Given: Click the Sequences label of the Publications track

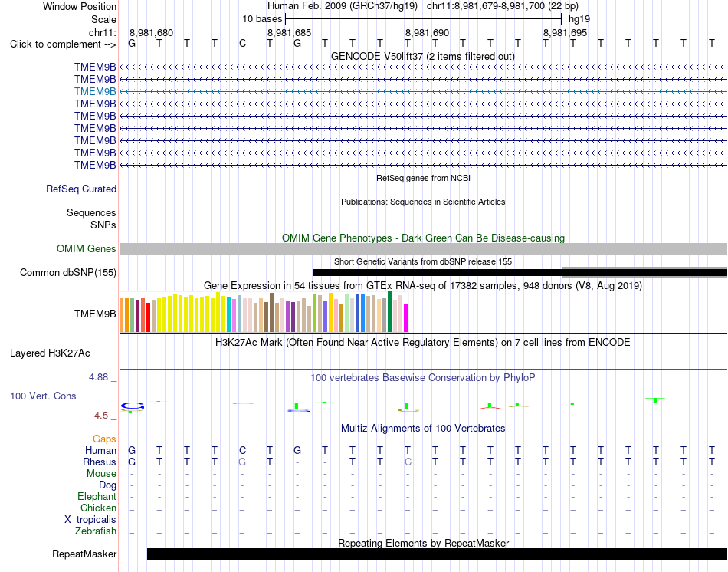Looking at the screenshot, I should pyautogui.click(x=91, y=213).
